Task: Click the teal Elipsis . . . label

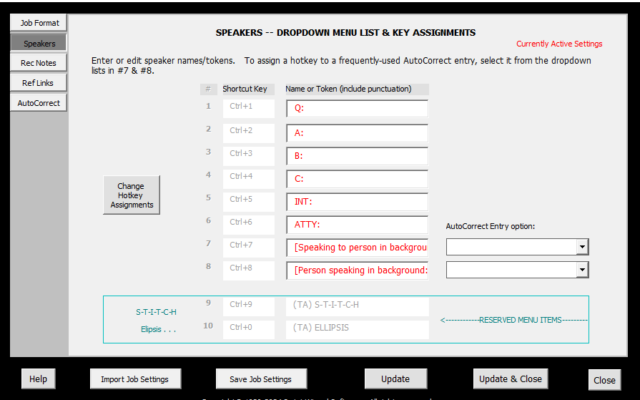Action: coord(158,329)
